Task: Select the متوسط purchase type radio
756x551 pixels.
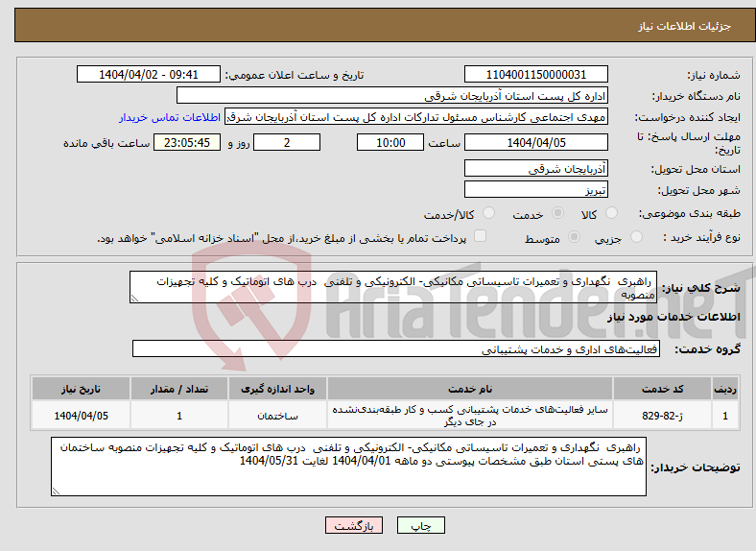Action: coord(575,236)
